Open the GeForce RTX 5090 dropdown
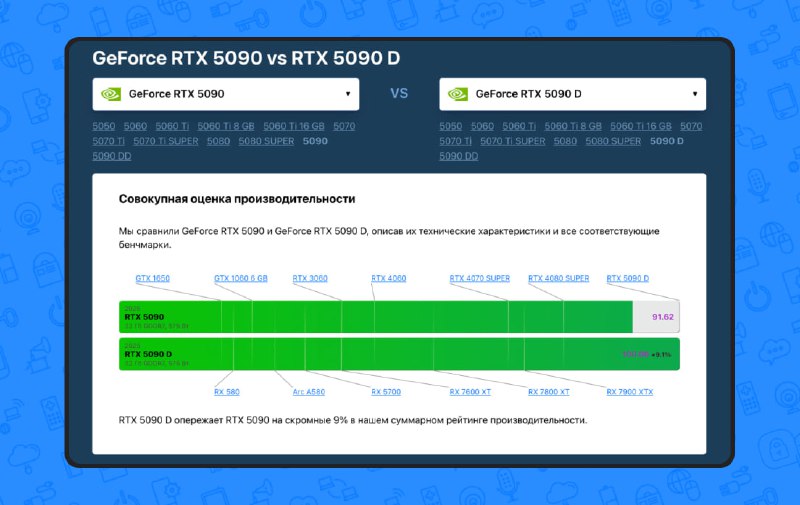Viewport: 800px width, 505px height. click(x=226, y=94)
